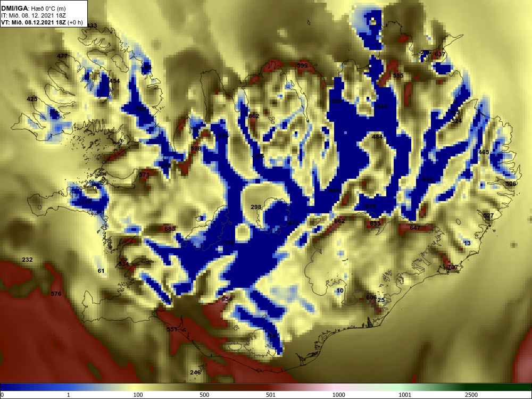Click the map value "598"
This screenshot has height=399, width=532.
196,148
